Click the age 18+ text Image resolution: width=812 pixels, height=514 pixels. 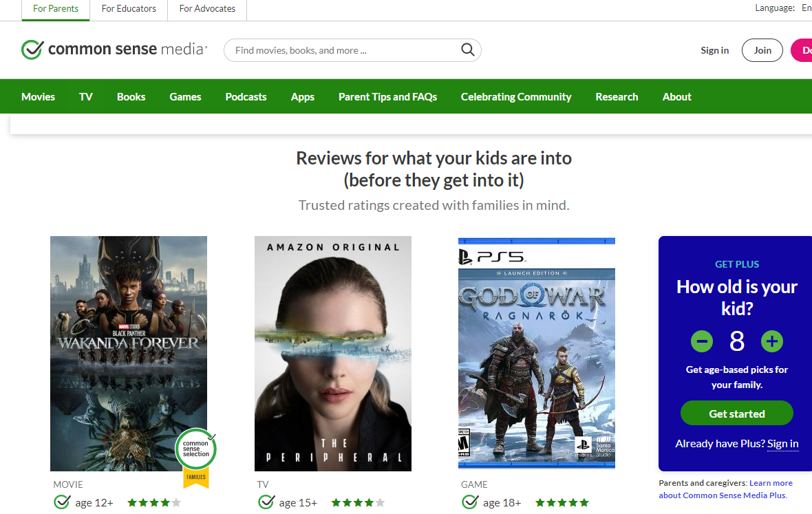[x=502, y=502]
